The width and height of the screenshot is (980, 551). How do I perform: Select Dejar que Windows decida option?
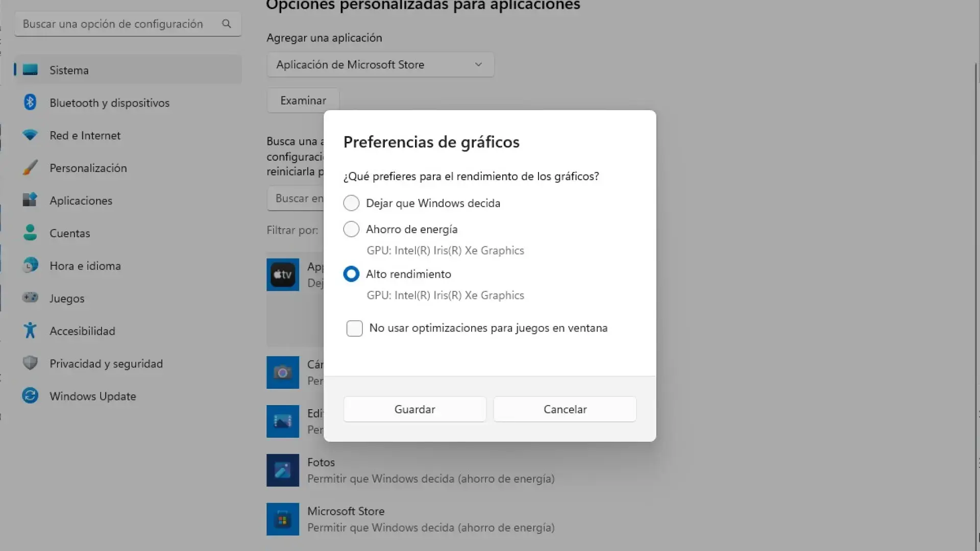click(x=352, y=203)
